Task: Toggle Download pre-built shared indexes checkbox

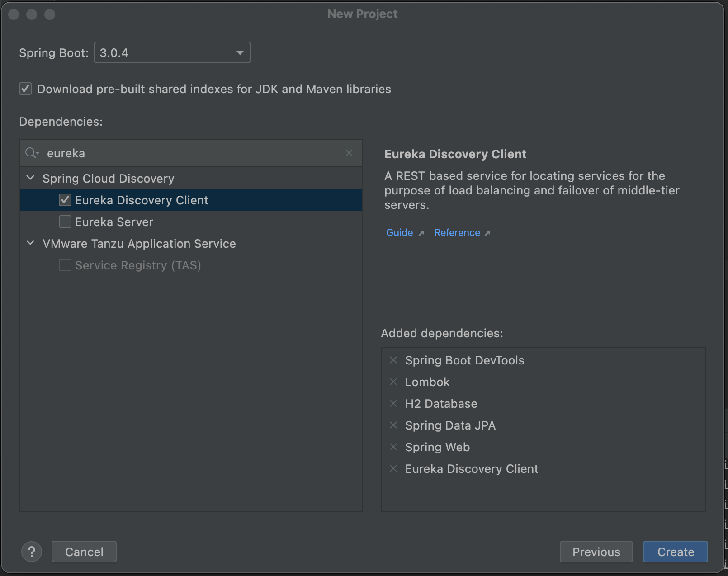Action: [25, 89]
